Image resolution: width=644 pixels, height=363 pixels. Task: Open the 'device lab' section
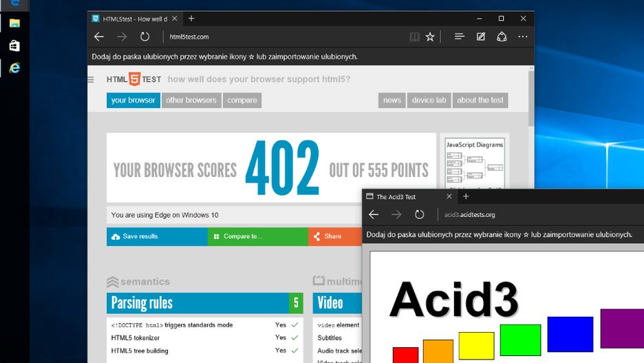pyautogui.click(x=429, y=101)
